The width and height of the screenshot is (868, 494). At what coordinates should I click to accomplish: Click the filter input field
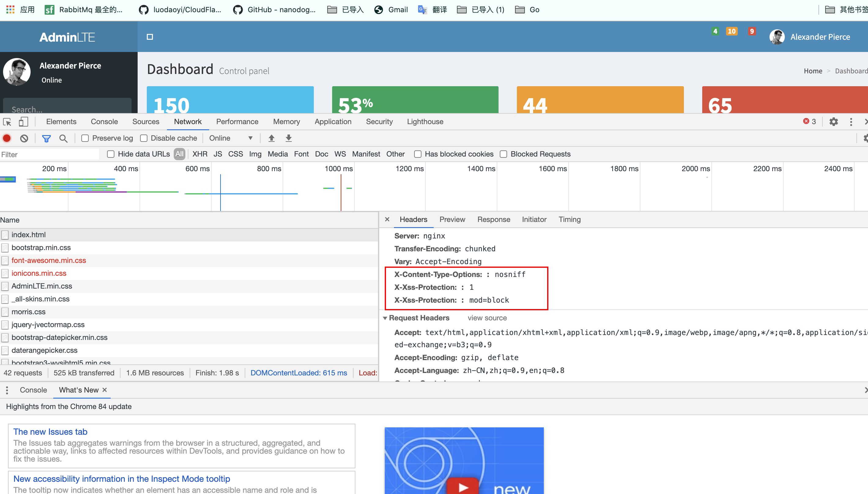50,154
